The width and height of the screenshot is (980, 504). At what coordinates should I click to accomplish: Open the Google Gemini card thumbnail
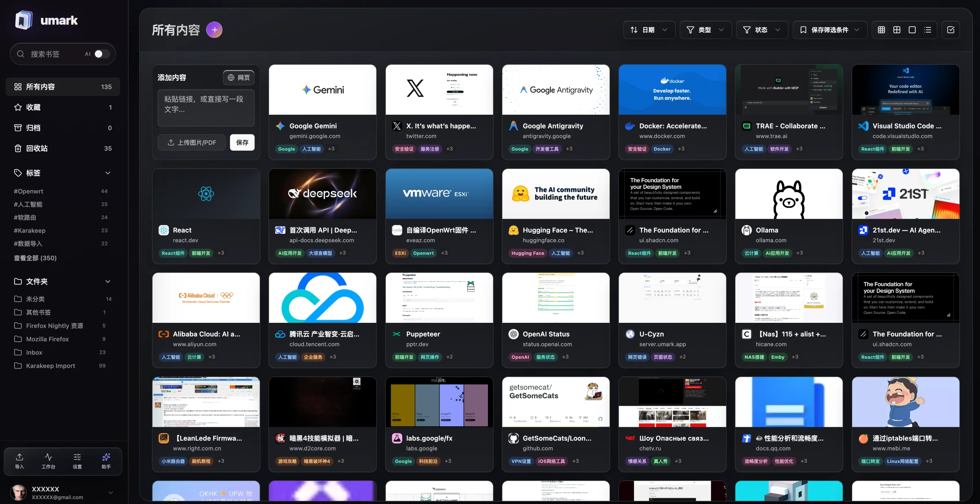click(323, 90)
